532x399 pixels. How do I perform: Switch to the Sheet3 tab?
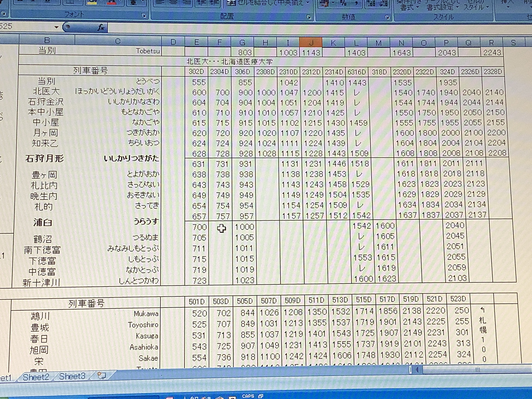72,376
